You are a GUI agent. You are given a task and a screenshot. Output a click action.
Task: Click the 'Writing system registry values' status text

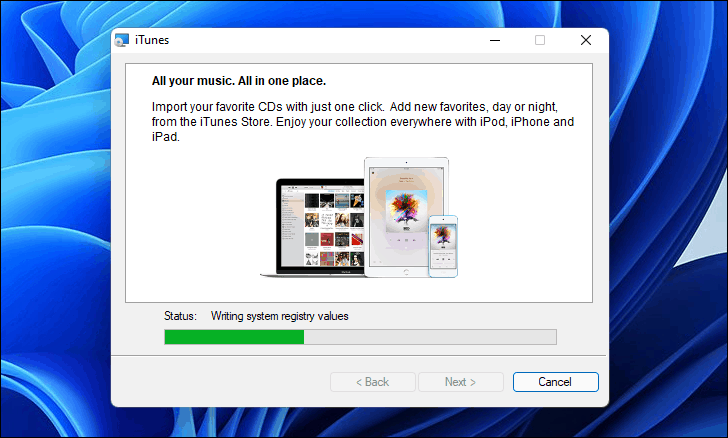pyautogui.click(x=280, y=316)
